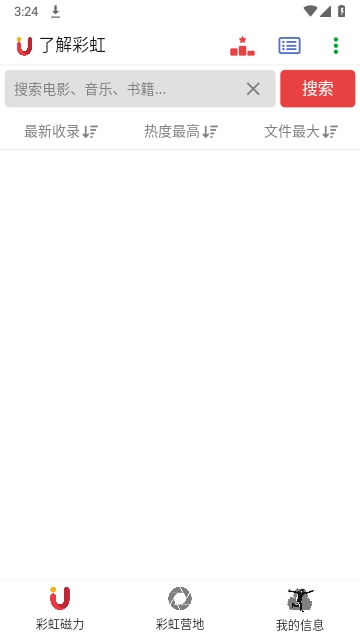Image resolution: width=360 pixels, height=640 pixels.
Task: Tap the 3:24 clock in the status bar
Action: [x=26, y=12]
